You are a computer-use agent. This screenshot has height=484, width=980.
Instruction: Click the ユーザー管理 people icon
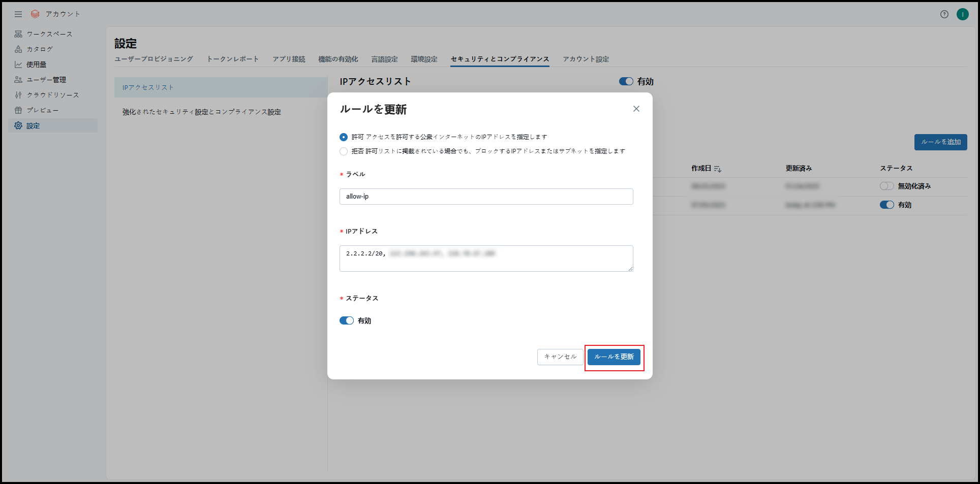[x=18, y=80]
